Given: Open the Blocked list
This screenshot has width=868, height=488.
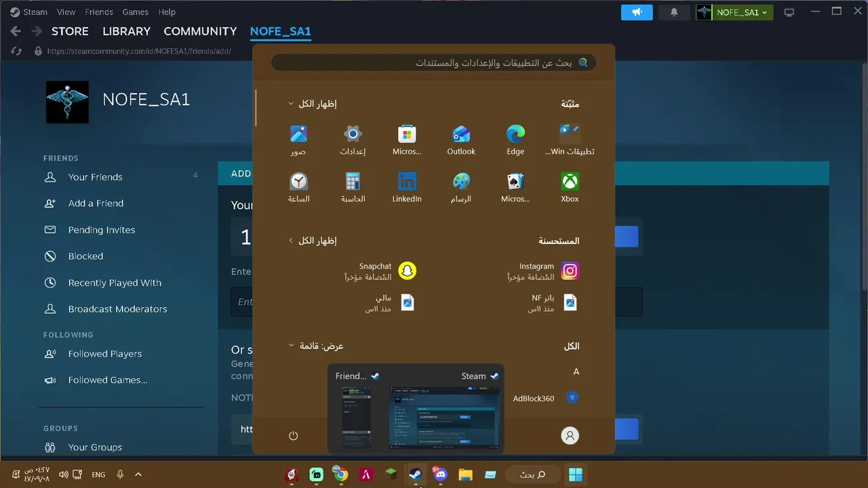Looking at the screenshot, I should pos(85,256).
